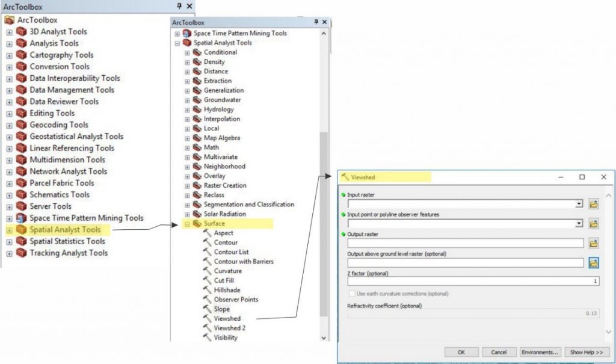616x364 pixels.
Task: Pin the left ArcToolbox panel
Action: 179,6
